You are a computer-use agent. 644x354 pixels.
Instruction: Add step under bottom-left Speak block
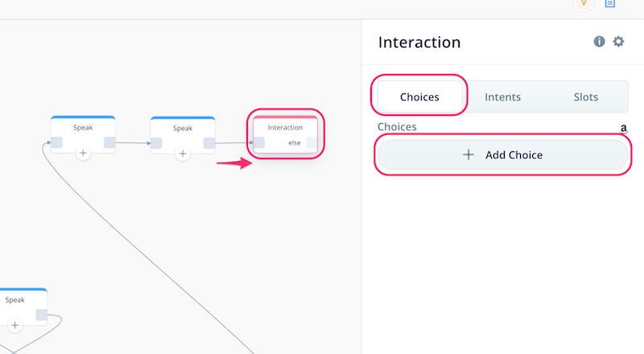[14, 325]
